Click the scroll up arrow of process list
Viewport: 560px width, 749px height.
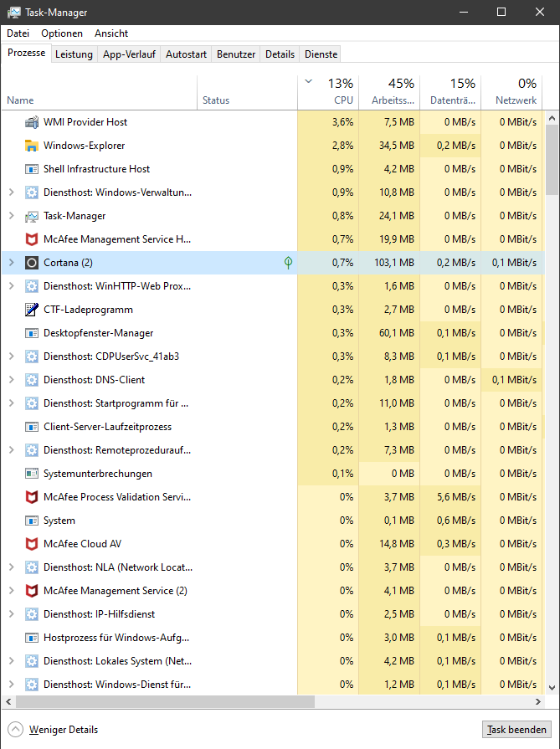coord(552,117)
